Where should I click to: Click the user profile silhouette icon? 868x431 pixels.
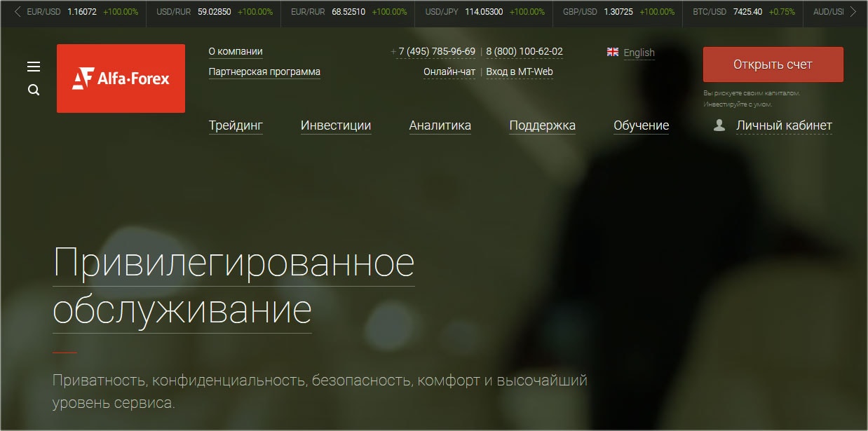(x=719, y=125)
